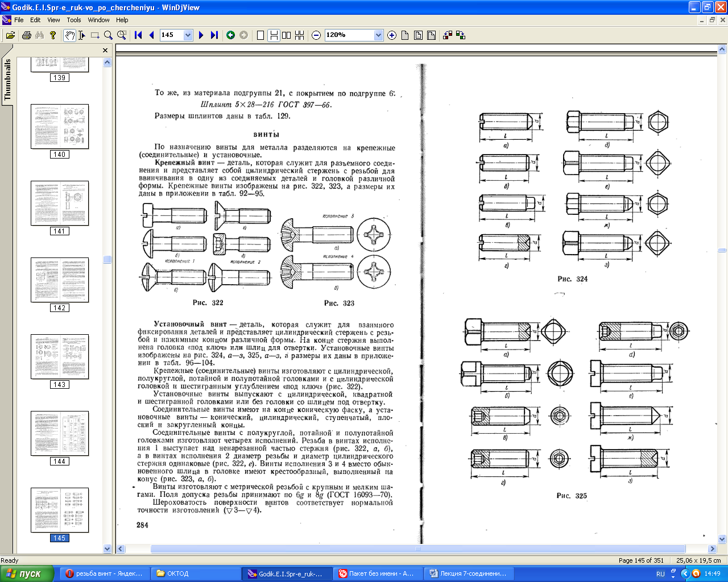This screenshot has width=728, height=582.
Task: Click document vertical scroll down arrow
Action: pos(722,539)
